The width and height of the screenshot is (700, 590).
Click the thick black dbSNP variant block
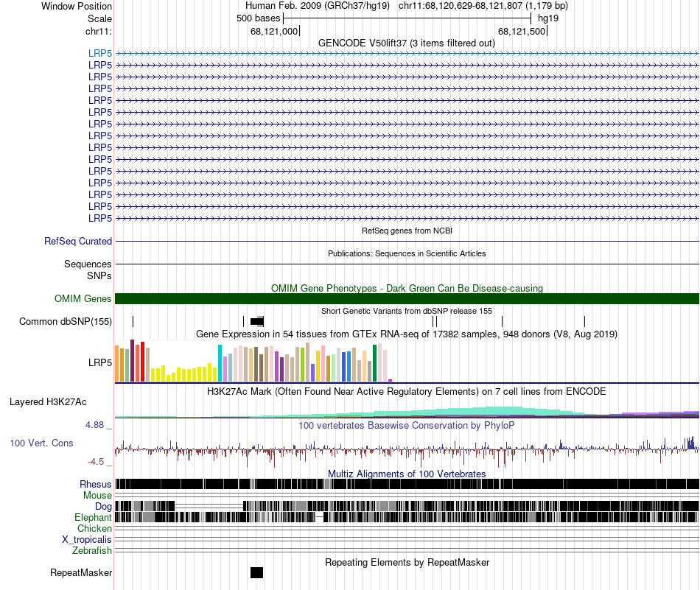pos(256,321)
